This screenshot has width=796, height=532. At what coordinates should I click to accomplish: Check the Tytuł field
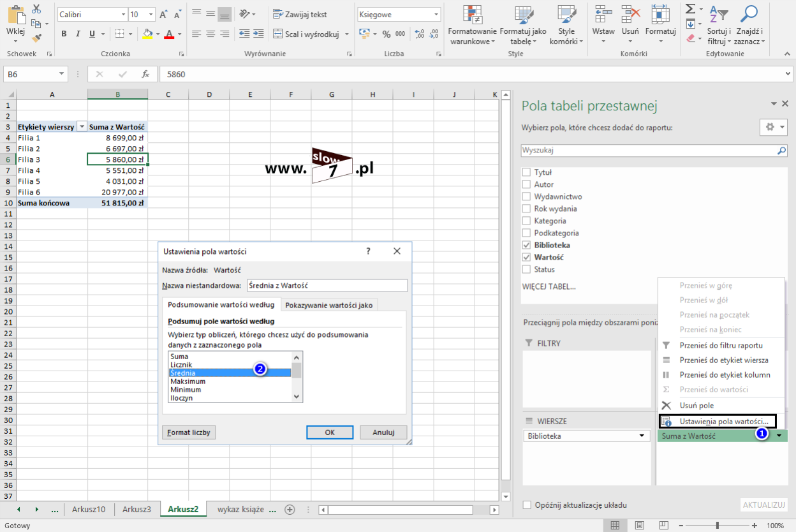[x=526, y=172]
